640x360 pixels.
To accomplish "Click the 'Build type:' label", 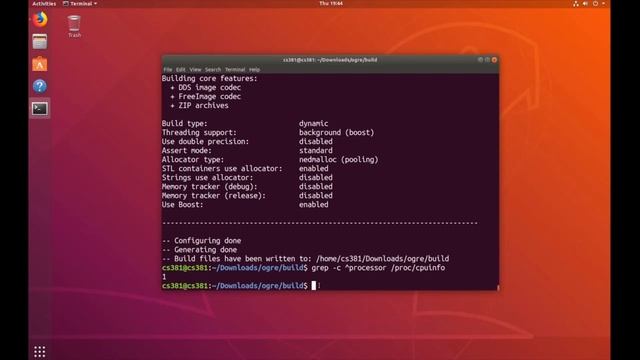I will click(184, 123).
